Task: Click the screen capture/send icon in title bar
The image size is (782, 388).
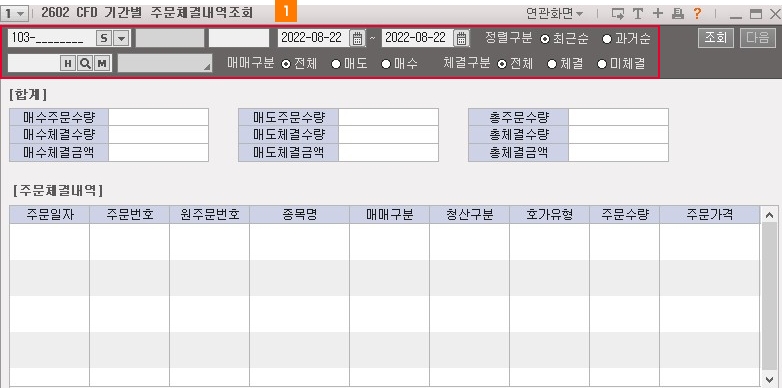Action: 618,14
